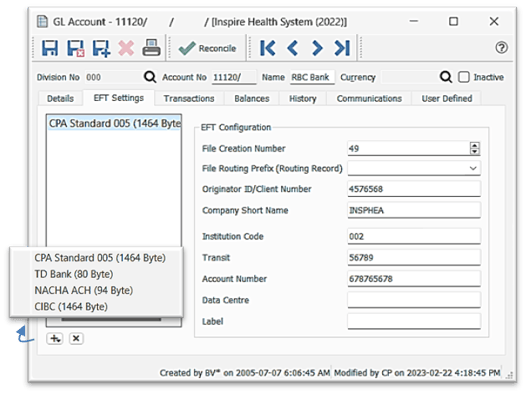
Task: Open the Balances tab
Action: [252, 99]
